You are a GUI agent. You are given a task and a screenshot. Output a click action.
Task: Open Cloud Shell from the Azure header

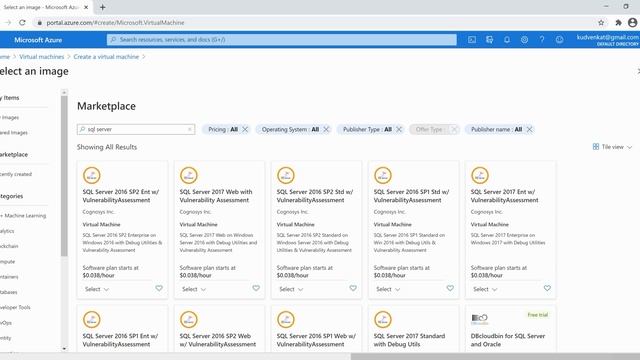point(472,40)
